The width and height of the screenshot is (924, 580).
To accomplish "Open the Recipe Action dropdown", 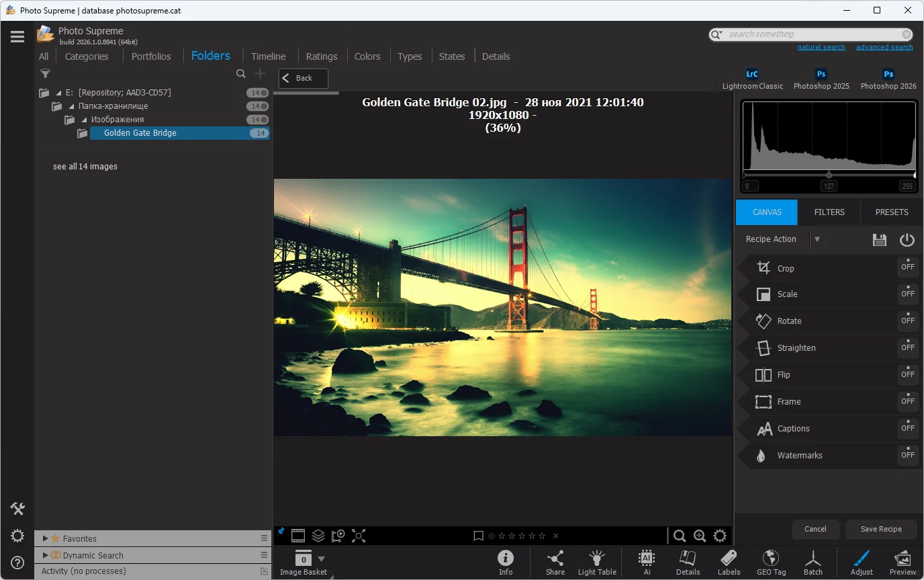I will (817, 239).
